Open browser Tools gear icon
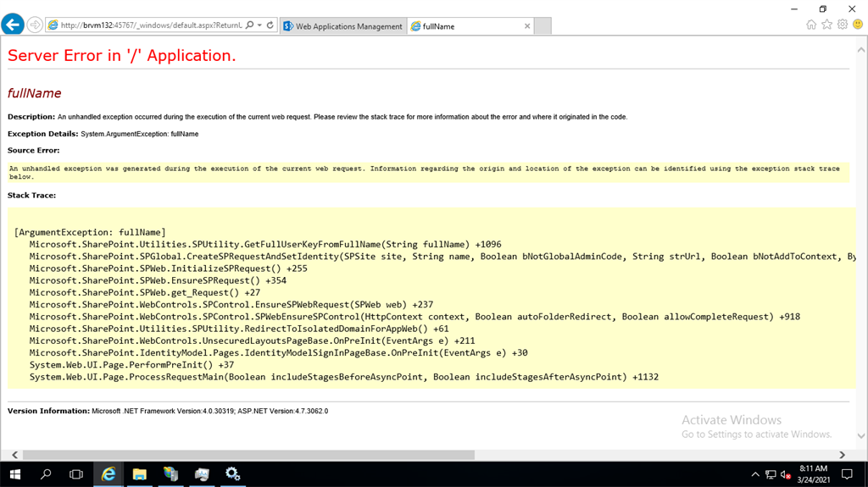Viewport: 868px width, 487px height. coord(843,25)
